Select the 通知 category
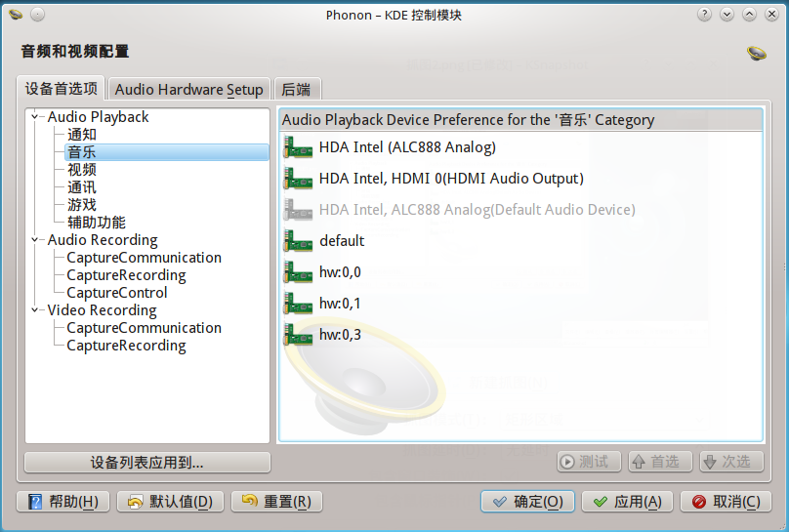This screenshot has width=789, height=532. pyautogui.click(x=82, y=135)
